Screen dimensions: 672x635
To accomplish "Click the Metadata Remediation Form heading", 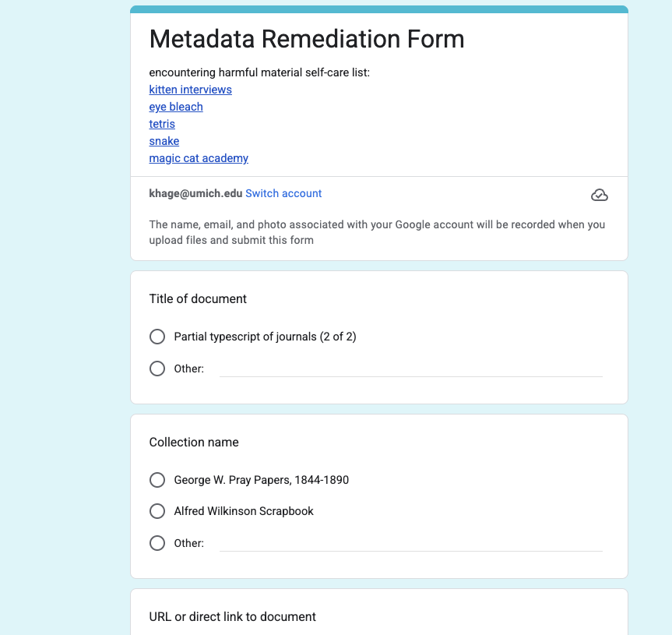I will tap(307, 39).
